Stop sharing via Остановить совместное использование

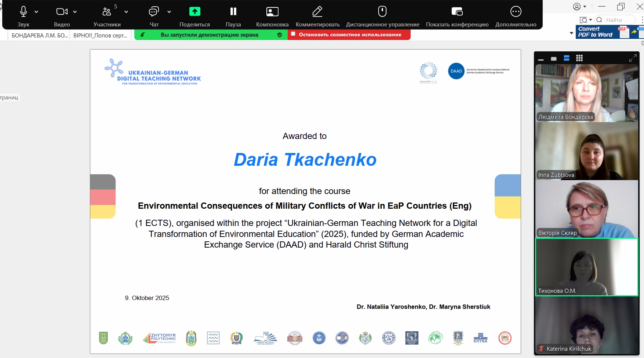point(349,35)
